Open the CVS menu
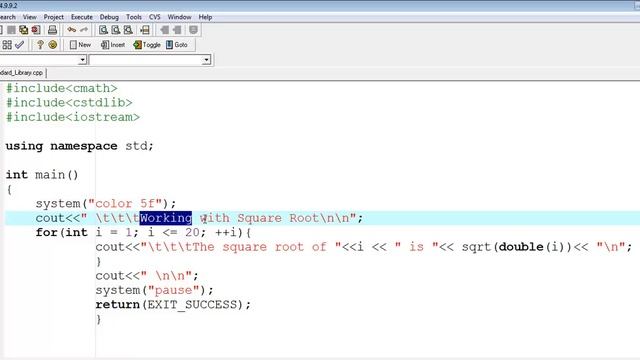This screenshot has height=360, width=640. (x=155, y=17)
